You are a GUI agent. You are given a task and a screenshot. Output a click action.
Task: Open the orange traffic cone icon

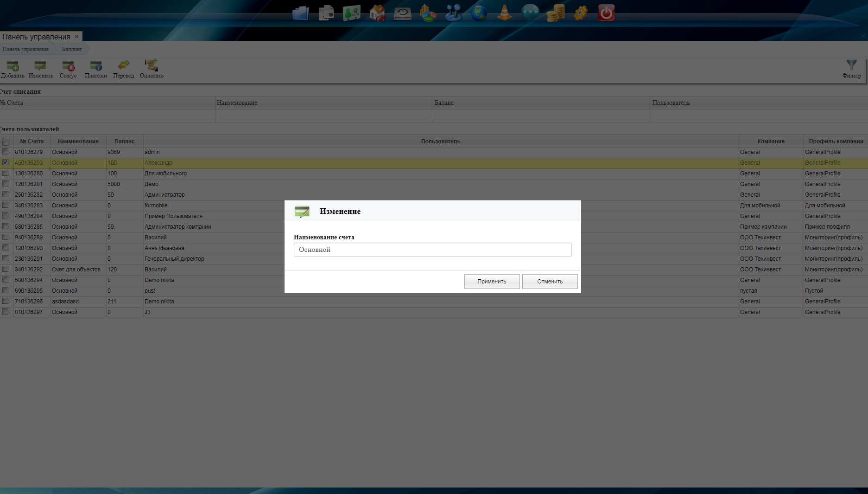[505, 13]
